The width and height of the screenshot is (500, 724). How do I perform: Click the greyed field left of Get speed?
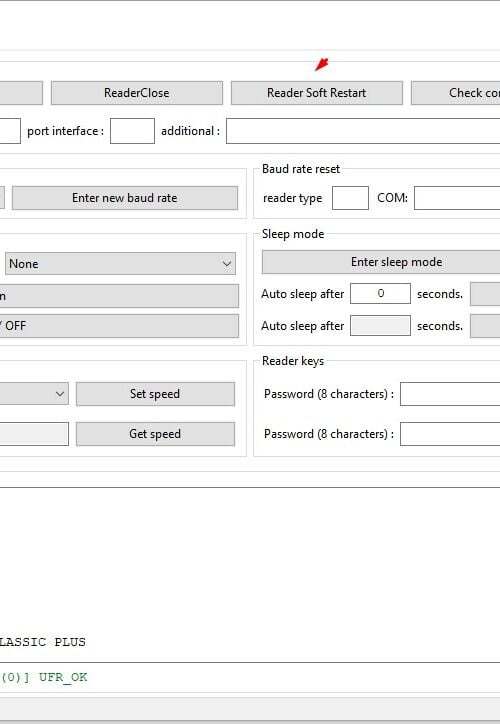(34, 434)
